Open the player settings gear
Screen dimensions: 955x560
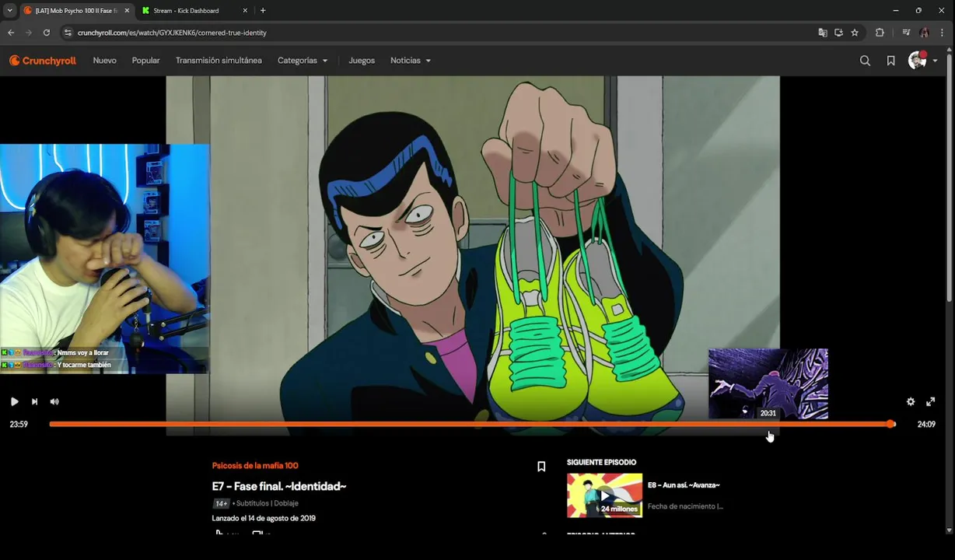[911, 401]
